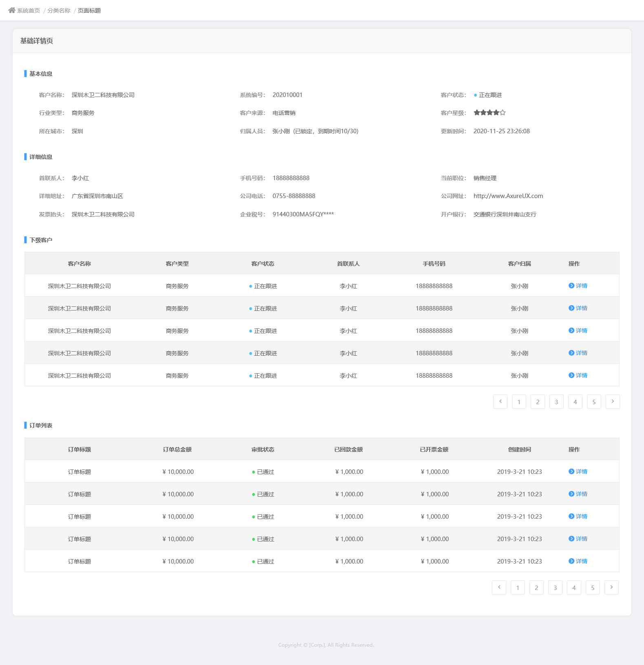Select 页面标题 in the breadcrumb

89,11
